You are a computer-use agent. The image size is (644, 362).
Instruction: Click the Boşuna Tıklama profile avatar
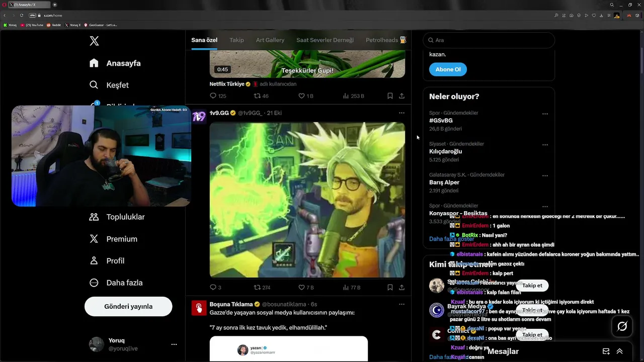[x=199, y=308]
